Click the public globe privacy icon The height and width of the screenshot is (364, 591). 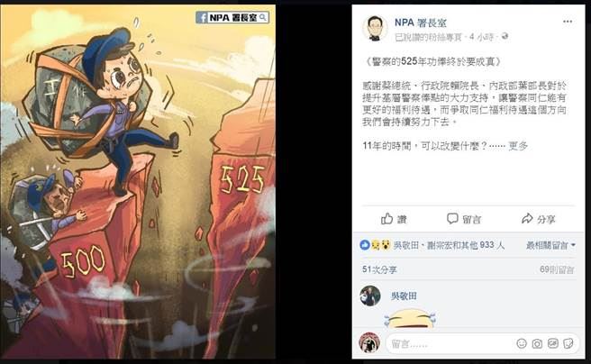[505, 37]
